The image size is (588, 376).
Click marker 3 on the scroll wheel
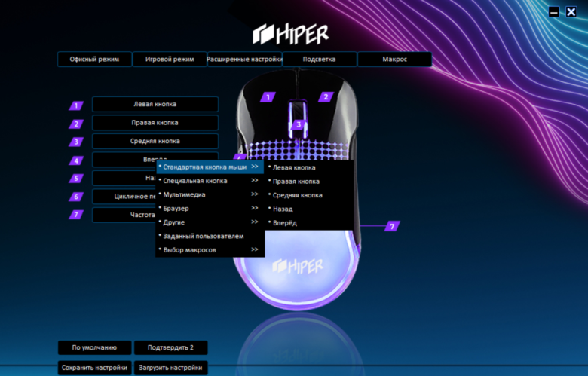[299, 125]
